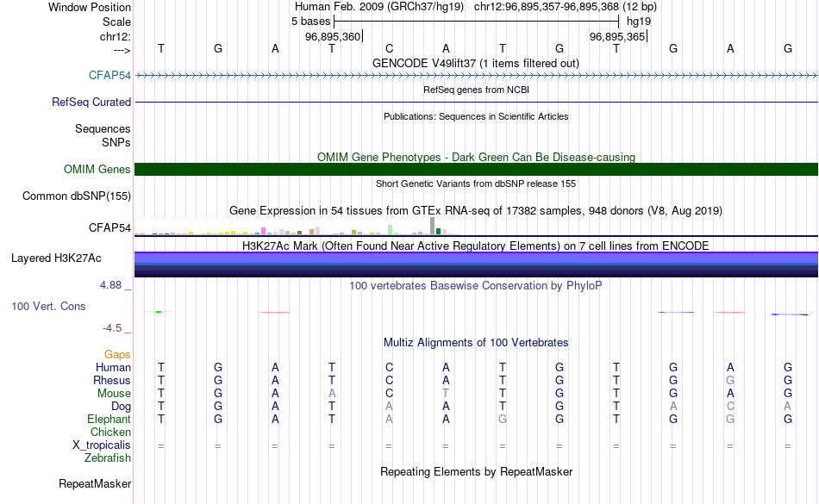Click the H3K27Ac Mark track title
This screenshot has height=504, width=819.
pyautogui.click(x=476, y=246)
